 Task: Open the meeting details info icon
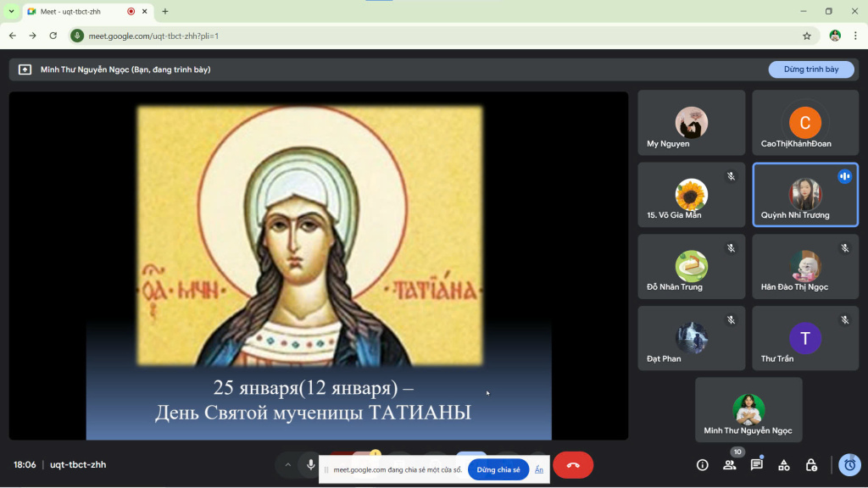coord(702,465)
